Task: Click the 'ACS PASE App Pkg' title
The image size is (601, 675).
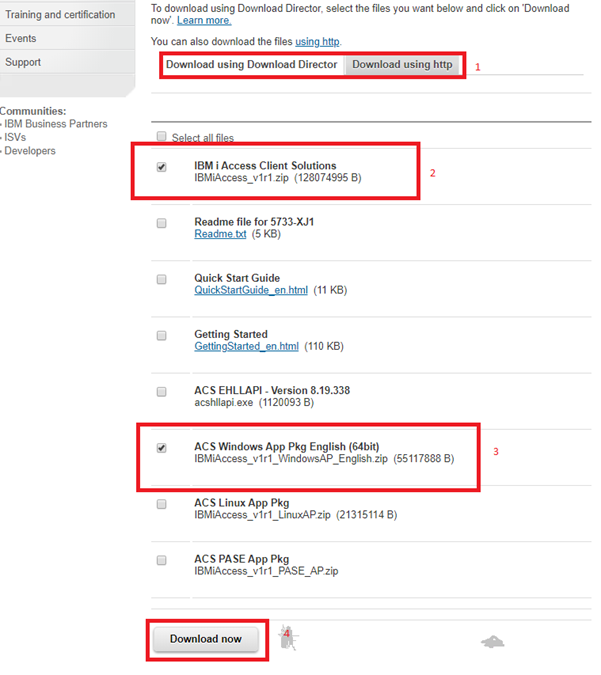Action: (x=242, y=559)
